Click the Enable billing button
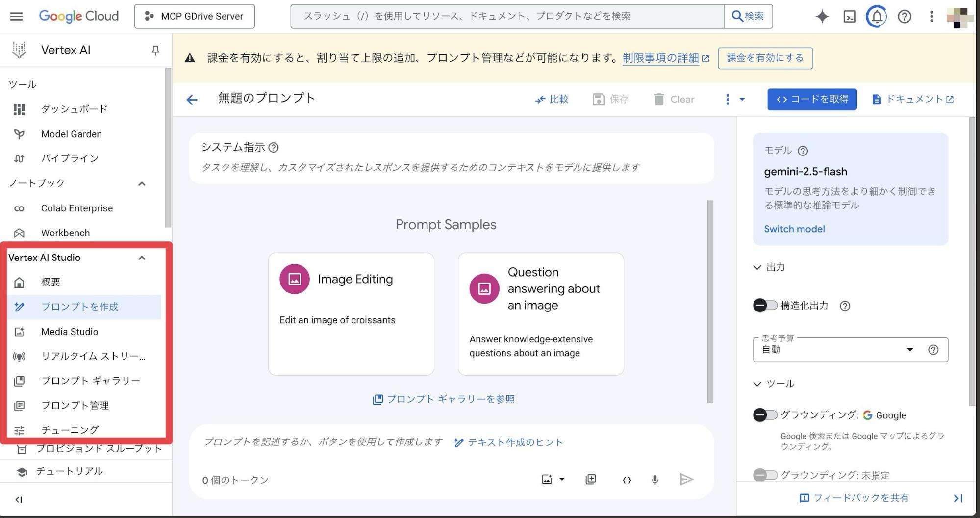980x518 pixels. (x=765, y=58)
